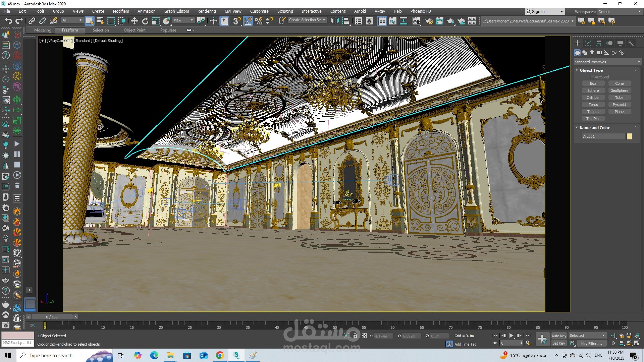Open the Render Setup dialog icon

coord(429,21)
